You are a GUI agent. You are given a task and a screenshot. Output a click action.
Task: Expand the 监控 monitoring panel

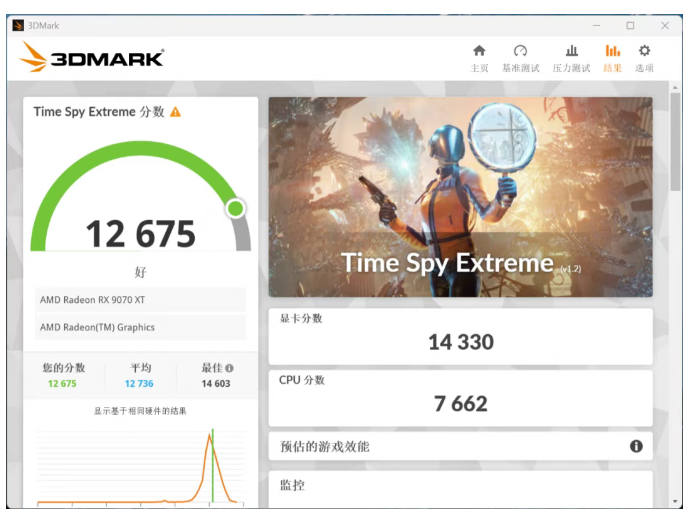(460, 486)
